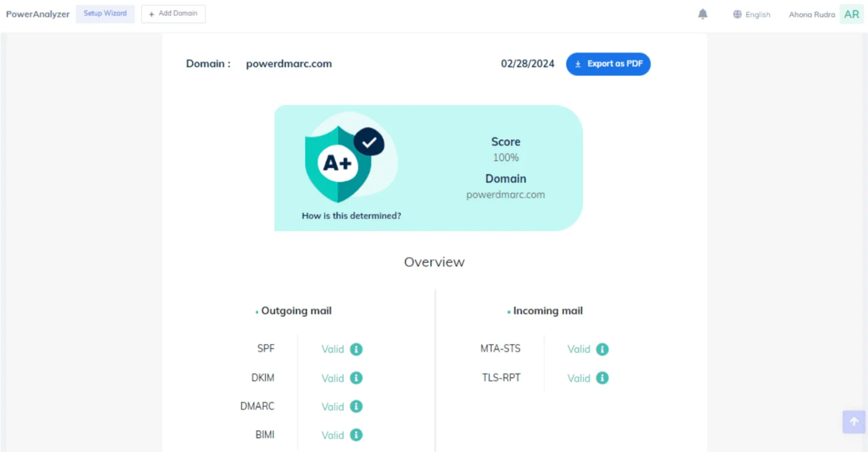This screenshot has height=452, width=868.
Task: Open 'How is this determined?' link
Action: point(351,216)
